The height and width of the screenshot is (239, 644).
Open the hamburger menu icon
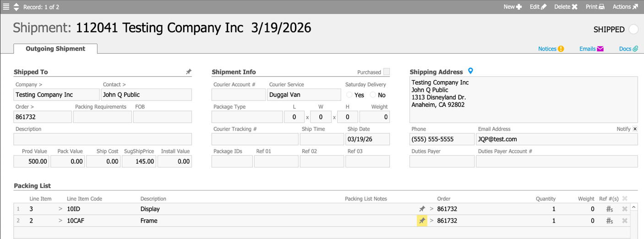pos(6,7)
